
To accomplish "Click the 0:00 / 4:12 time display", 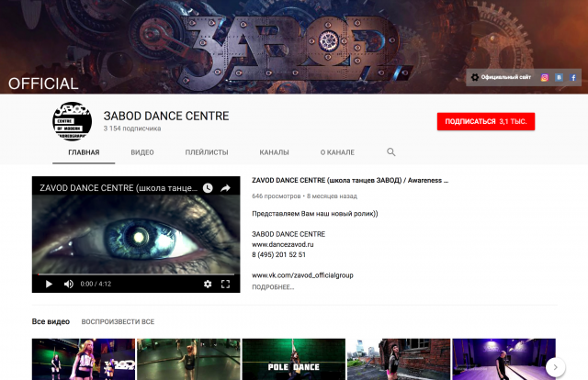I will point(96,284).
